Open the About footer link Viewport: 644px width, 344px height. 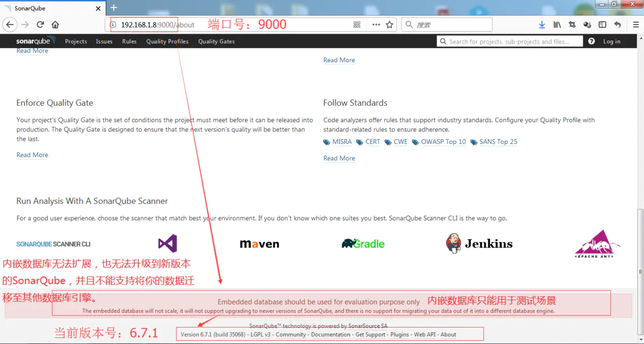pyautogui.click(x=449, y=334)
